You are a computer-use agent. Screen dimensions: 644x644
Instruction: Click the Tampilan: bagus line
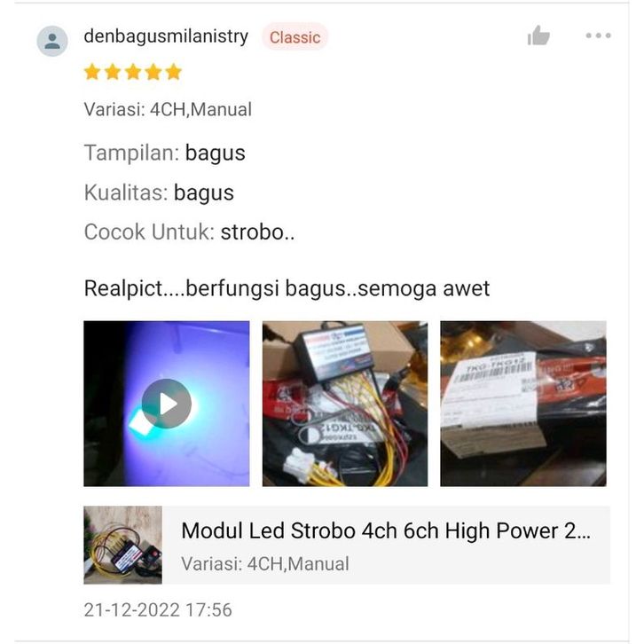(x=165, y=153)
